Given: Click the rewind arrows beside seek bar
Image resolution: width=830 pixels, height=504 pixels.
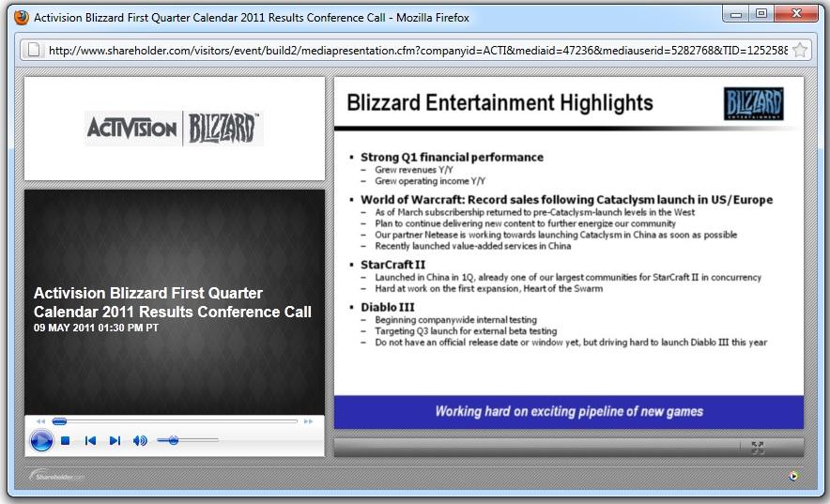Looking at the screenshot, I should (x=40, y=421).
